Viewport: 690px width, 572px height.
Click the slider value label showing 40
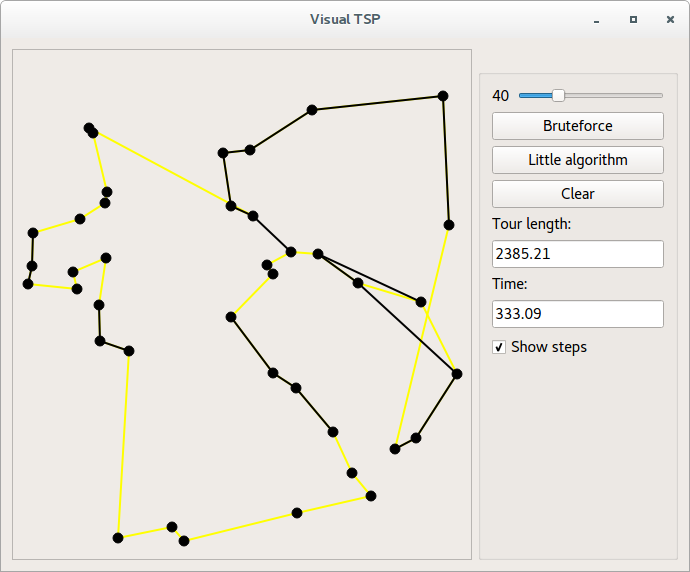(501, 96)
